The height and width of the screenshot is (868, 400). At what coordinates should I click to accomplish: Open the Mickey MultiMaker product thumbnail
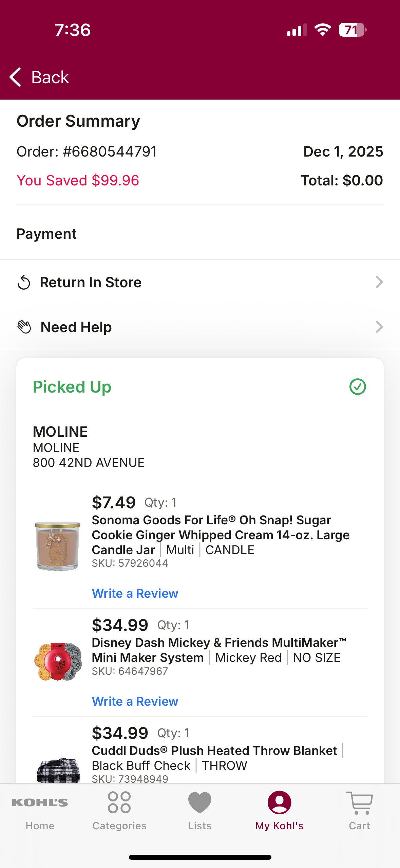point(58,661)
